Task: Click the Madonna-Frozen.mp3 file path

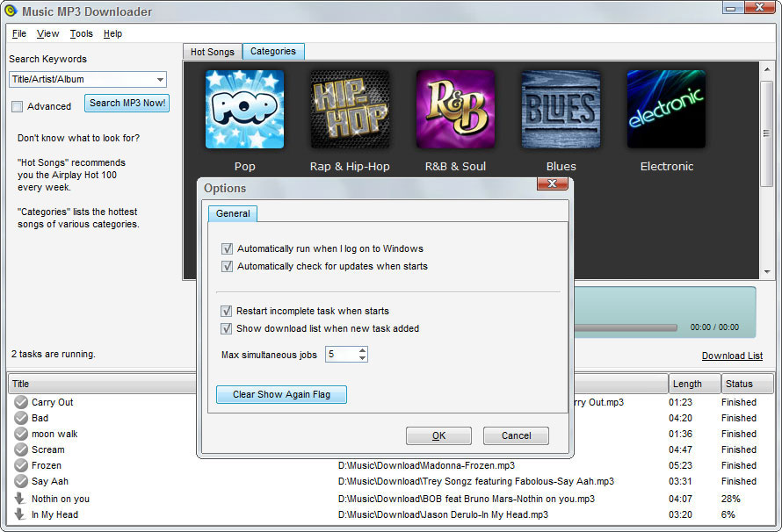Action: [426, 465]
